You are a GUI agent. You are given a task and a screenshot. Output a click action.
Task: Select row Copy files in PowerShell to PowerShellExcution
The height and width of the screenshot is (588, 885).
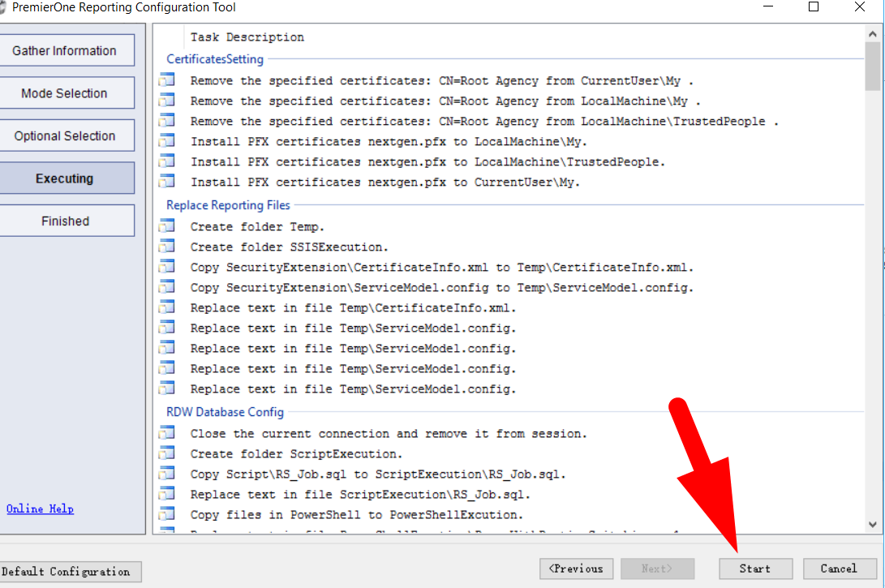pyautogui.click(x=510, y=515)
